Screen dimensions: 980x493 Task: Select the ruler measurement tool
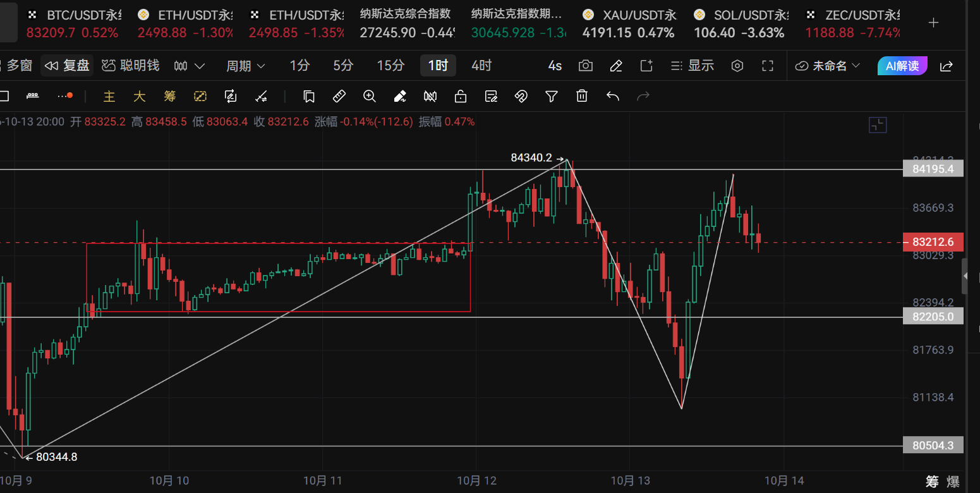click(339, 96)
